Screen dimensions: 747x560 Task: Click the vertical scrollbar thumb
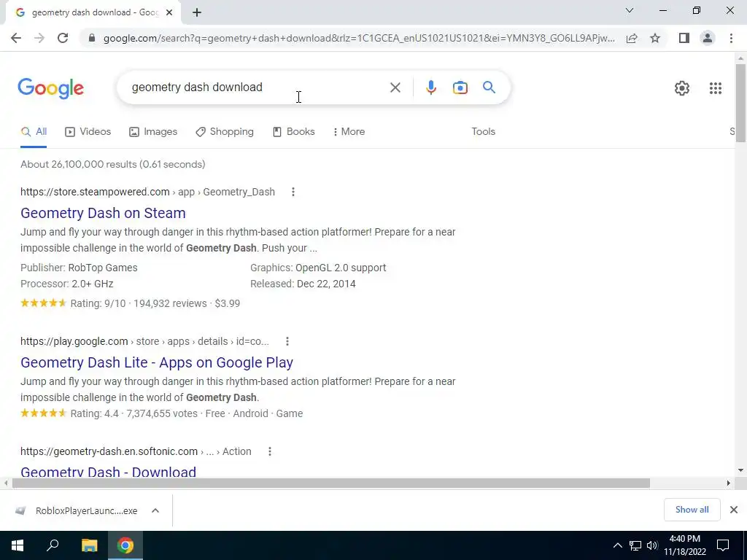coord(740,102)
